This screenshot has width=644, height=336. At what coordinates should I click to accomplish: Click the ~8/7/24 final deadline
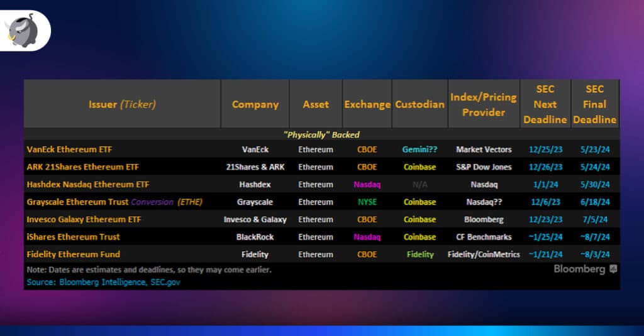595,237
